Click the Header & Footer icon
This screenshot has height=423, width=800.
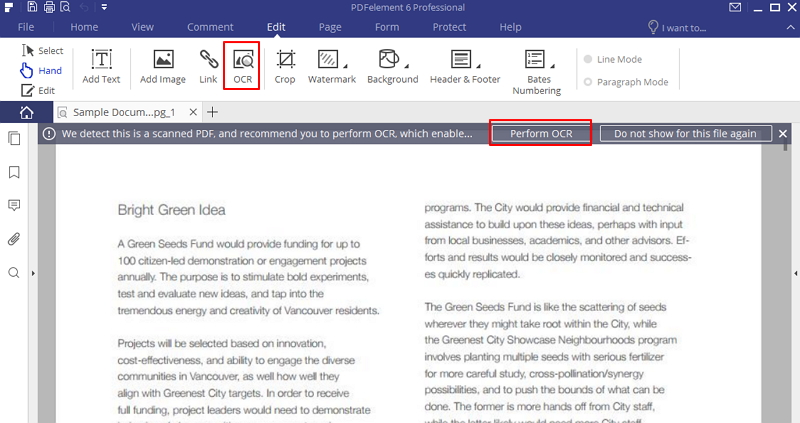point(461,59)
